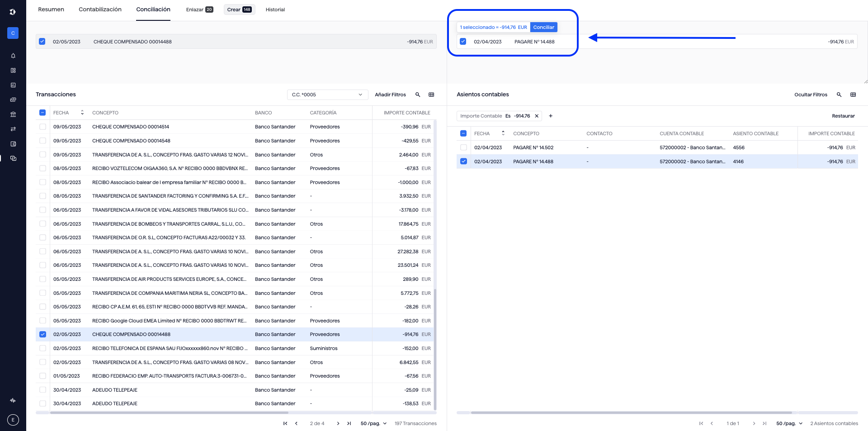Open the cash/payments icon in sidebar

pyautogui.click(x=13, y=99)
